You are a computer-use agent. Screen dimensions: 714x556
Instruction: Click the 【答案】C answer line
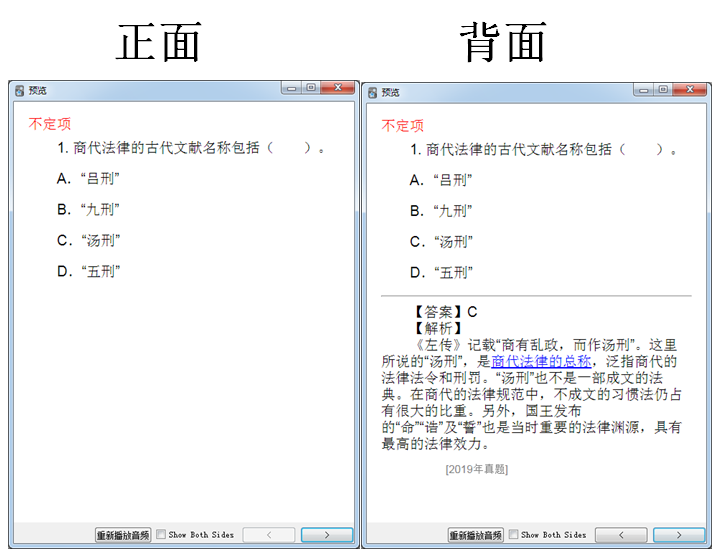pos(444,312)
